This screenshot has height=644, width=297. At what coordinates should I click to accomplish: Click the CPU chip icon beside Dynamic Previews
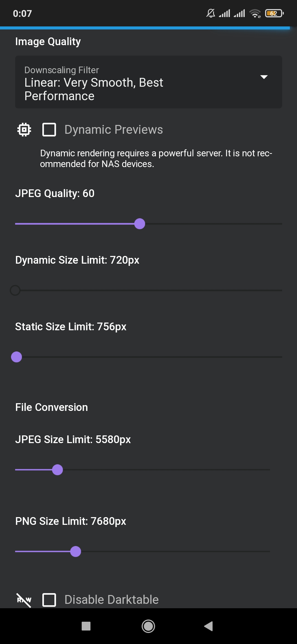point(24,129)
